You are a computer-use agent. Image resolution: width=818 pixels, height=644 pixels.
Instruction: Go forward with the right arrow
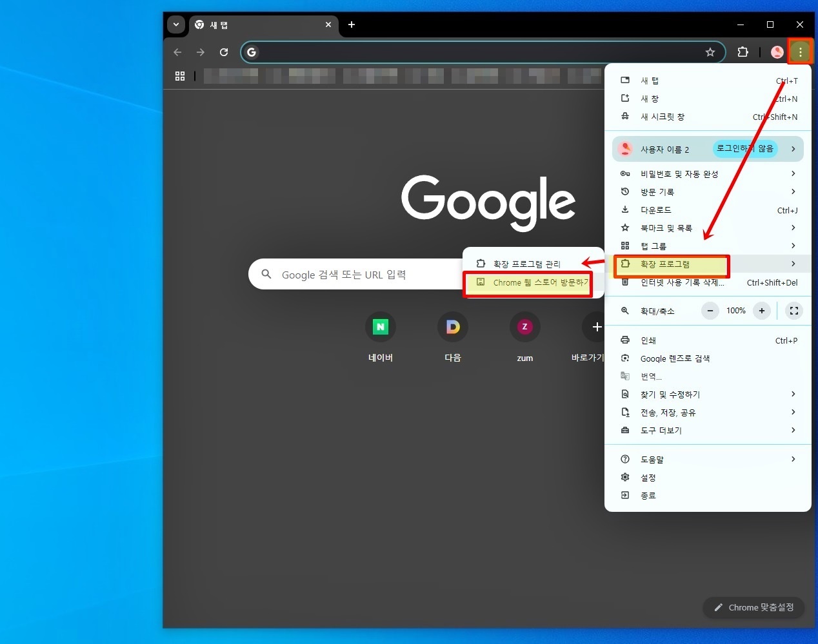[201, 52]
